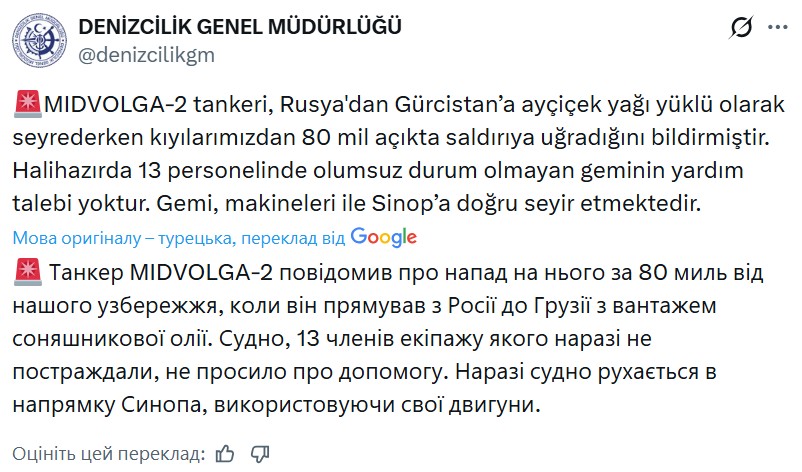Image resolution: width=802 pixels, height=472 pixels.
Task: Click the Google logo in translation credit
Action: point(383,237)
